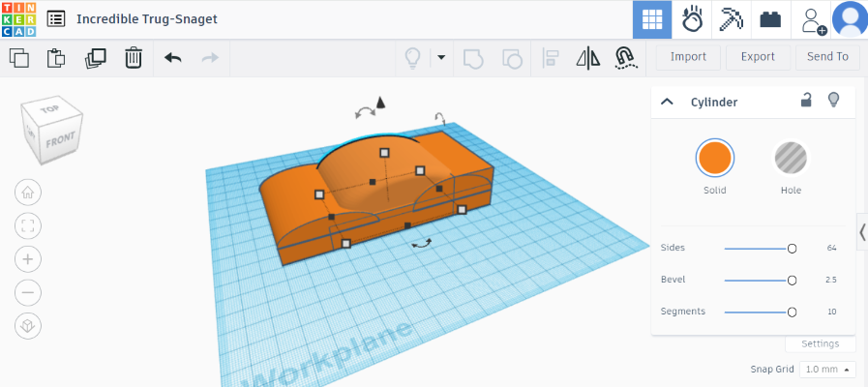
Task: Lock the Cylinder shape editing
Action: pyautogui.click(x=807, y=101)
